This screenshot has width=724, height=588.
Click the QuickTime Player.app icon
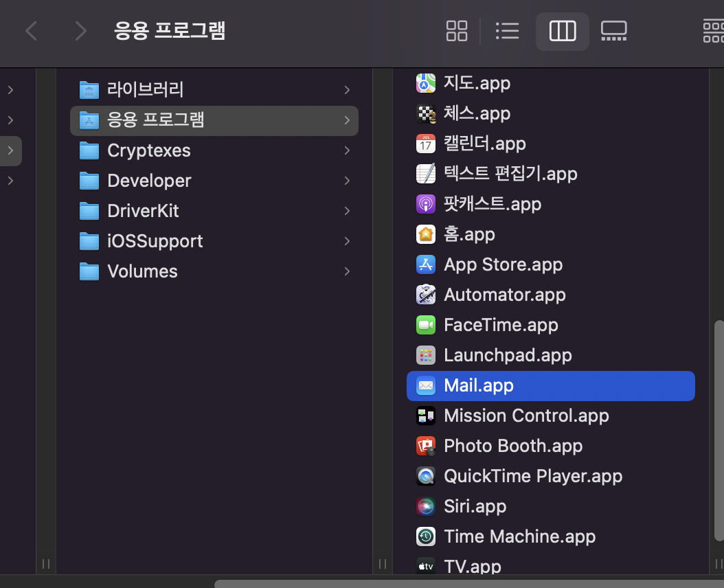click(426, 476)
